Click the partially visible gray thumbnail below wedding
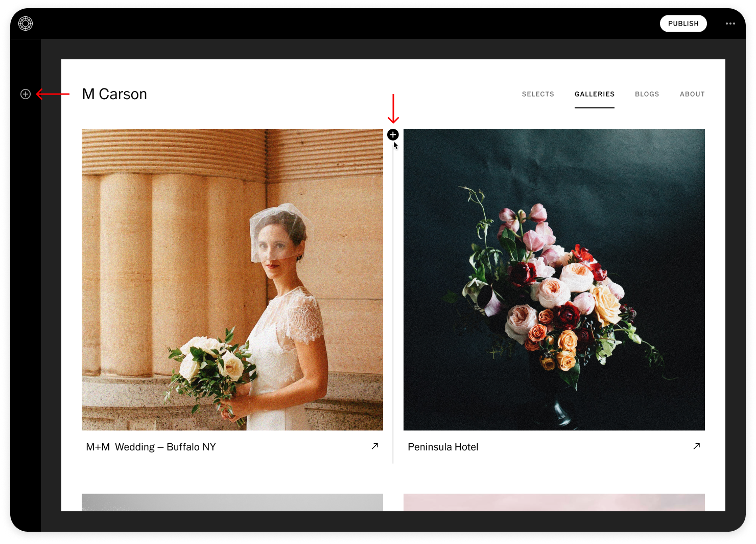This screenshot has height=544, width=756. (232, 503)
